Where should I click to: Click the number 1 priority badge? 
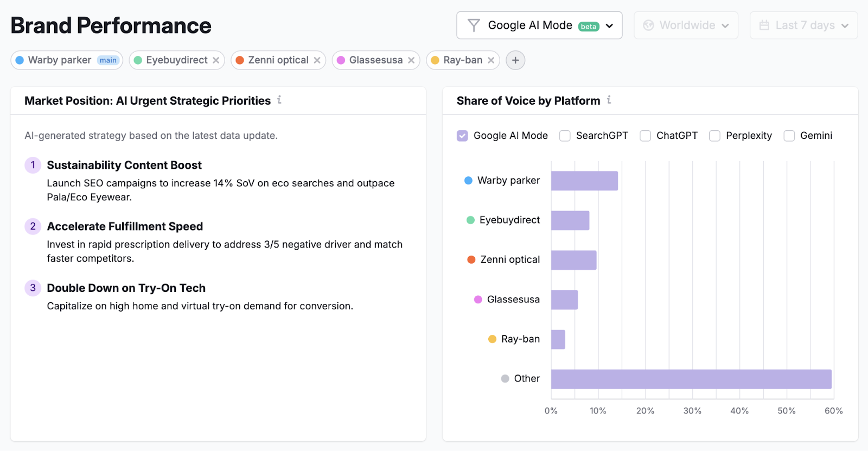click(x=33, y=165)
